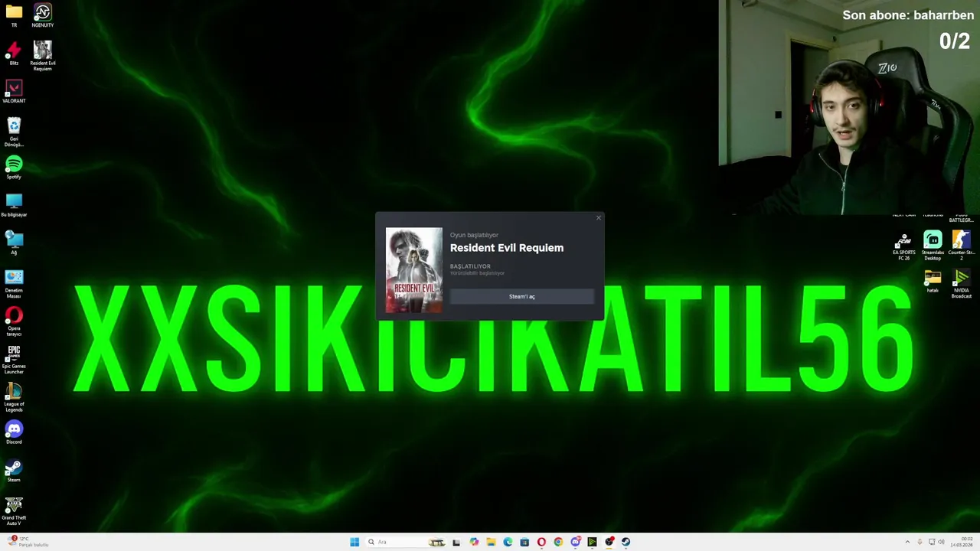Open Denetim Masası control panel icon

point(14,284)
